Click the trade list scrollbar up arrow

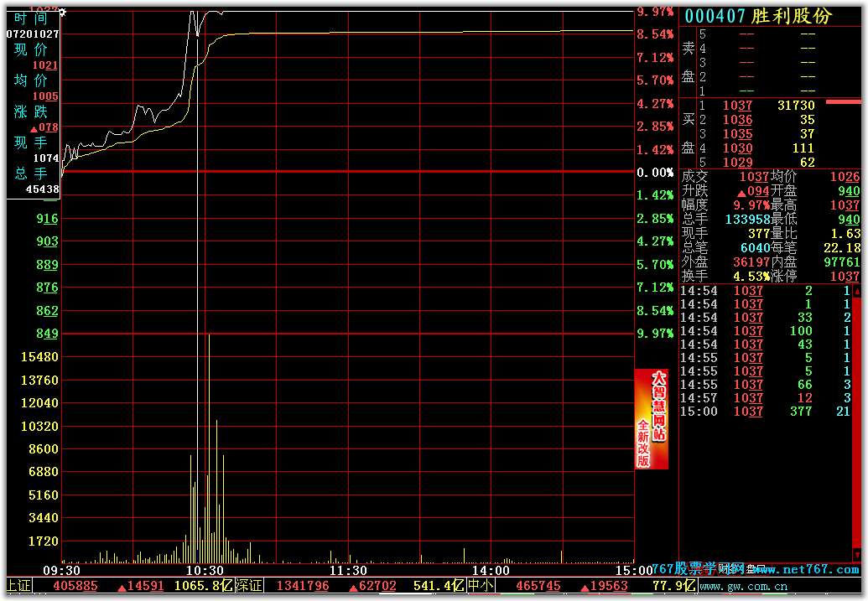[857, 291]
